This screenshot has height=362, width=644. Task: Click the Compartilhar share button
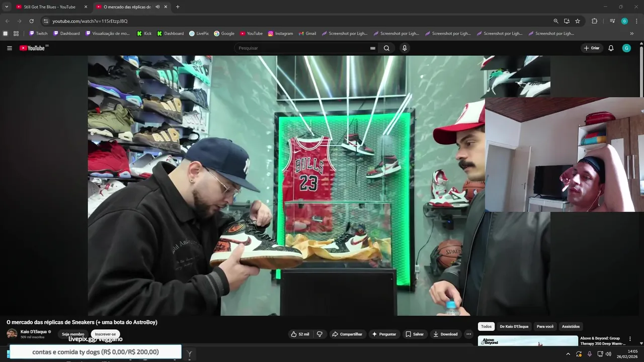[347, 334]
